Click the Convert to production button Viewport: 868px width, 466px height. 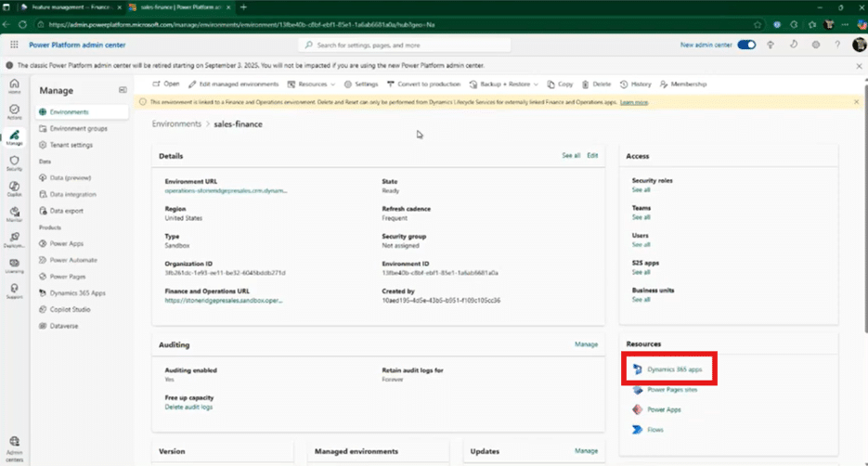422,84
